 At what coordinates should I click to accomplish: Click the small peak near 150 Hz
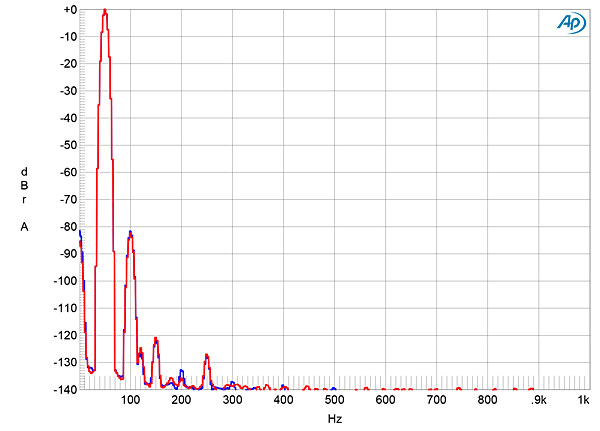(x=156, y=341)
